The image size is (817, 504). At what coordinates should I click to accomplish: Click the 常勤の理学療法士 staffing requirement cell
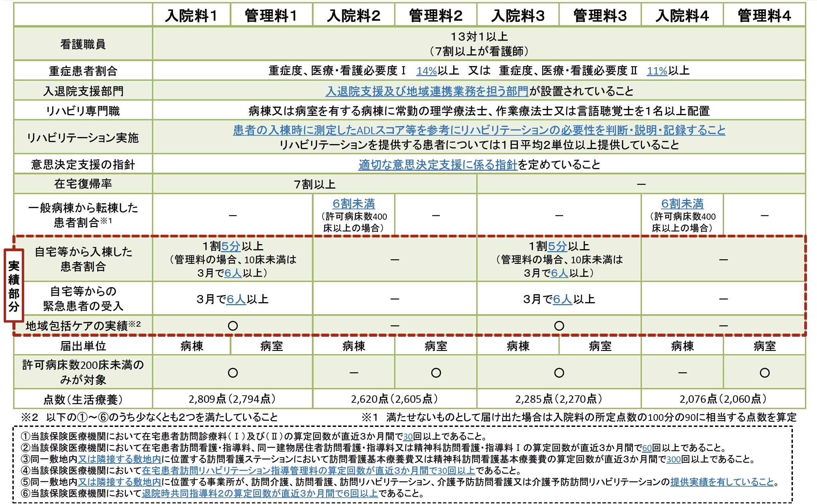click(479, 111)
